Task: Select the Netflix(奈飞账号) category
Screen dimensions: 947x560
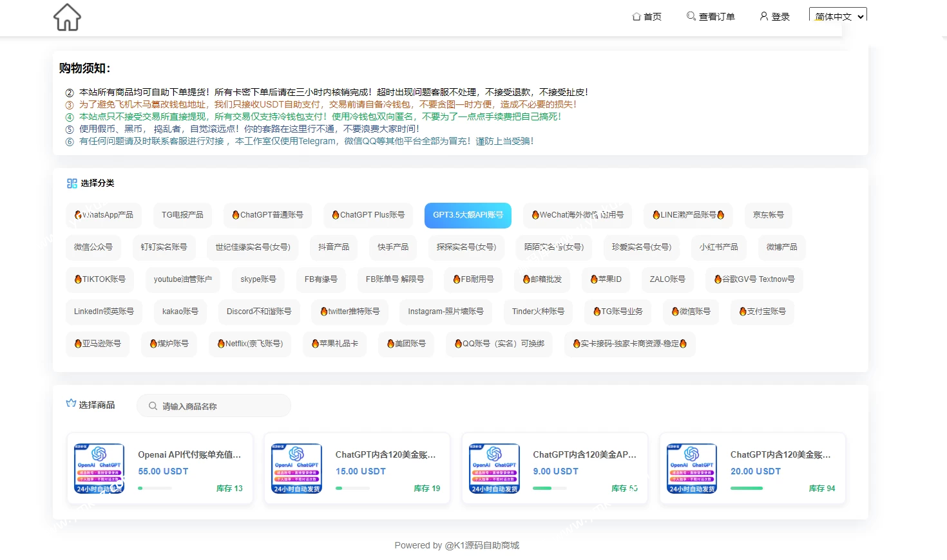Action: (x=250, y=344)
